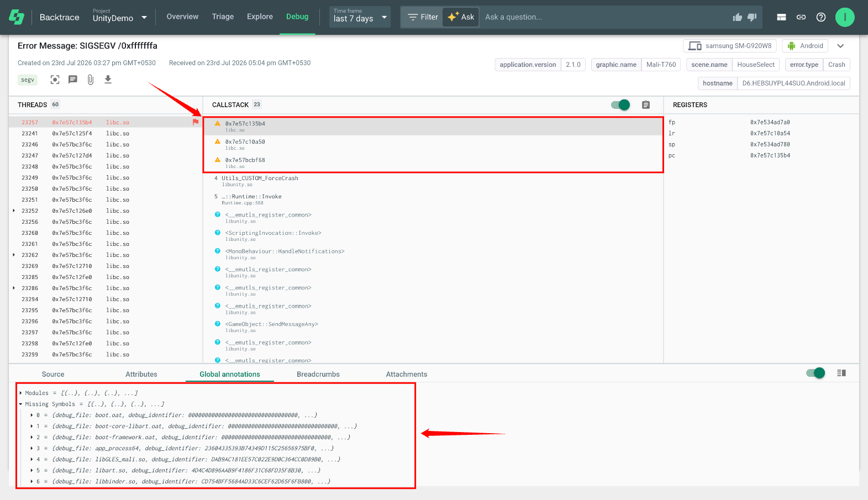Click question icon beside GameObject::SendMessageAny
This screenshot has width=868, height=500.
(218, 324)
